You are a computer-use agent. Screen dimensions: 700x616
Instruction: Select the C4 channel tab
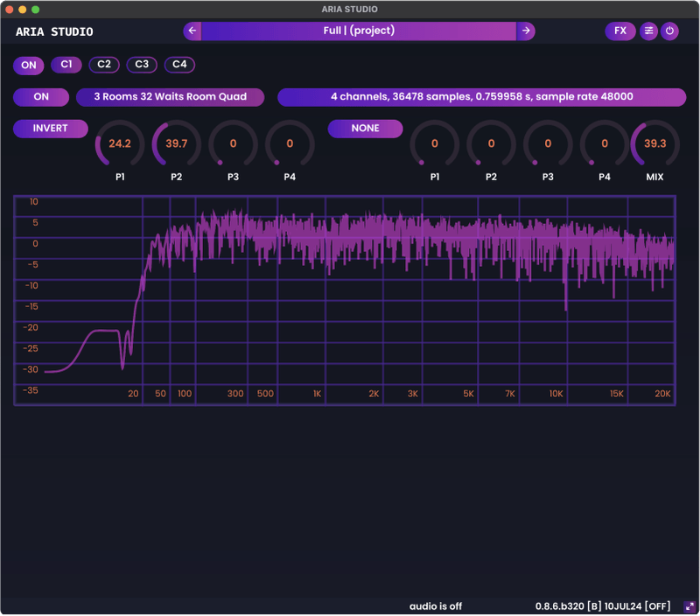click(179, 64)
